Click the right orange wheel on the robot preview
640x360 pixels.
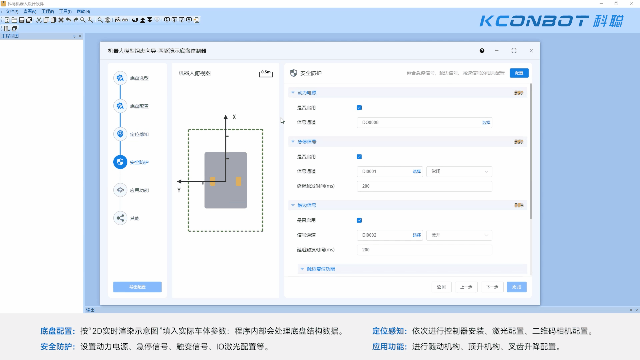pos(238,181)
